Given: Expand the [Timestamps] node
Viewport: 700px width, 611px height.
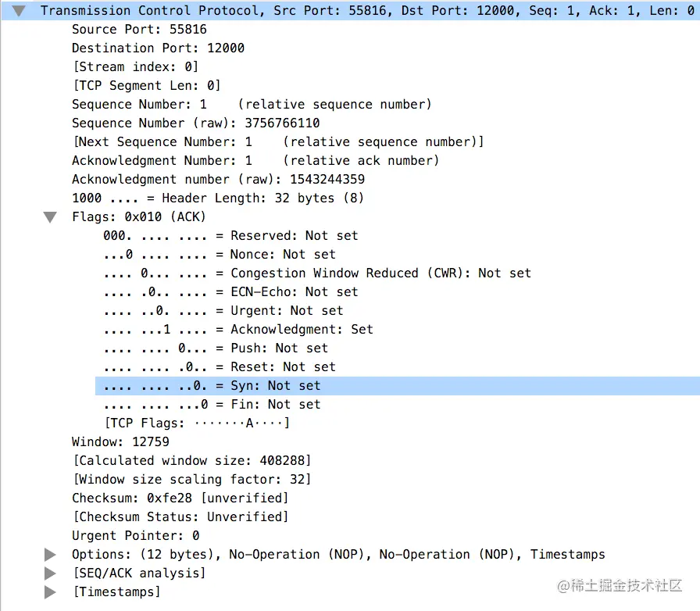Looking at the screenshot, I should [50, 592].
